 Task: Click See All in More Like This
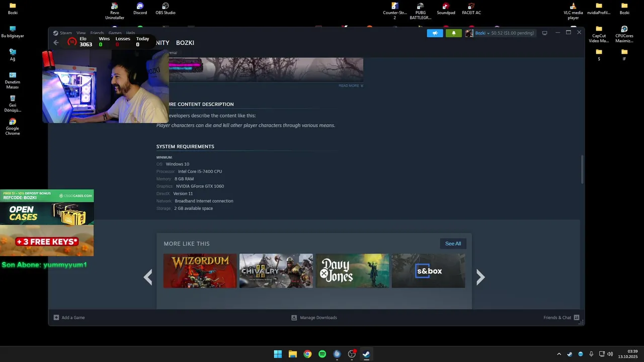click(x=453, y=243)
